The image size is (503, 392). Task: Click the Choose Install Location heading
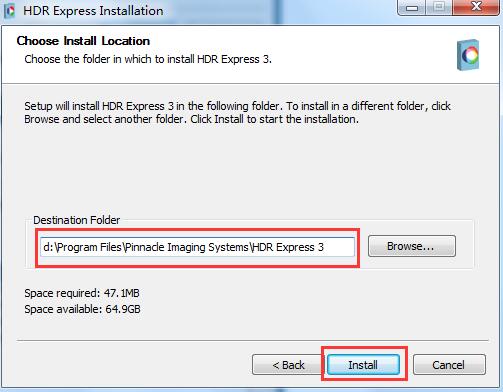(x=83, y=41)
